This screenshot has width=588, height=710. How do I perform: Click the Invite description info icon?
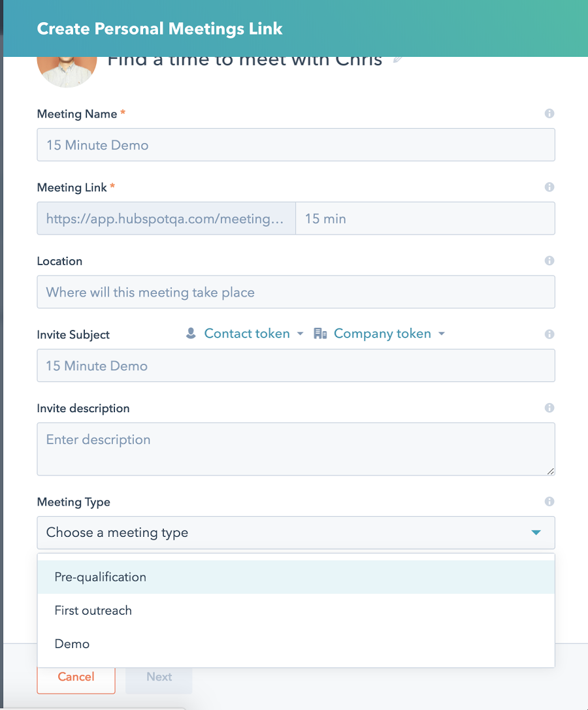(x=549, y=408)
